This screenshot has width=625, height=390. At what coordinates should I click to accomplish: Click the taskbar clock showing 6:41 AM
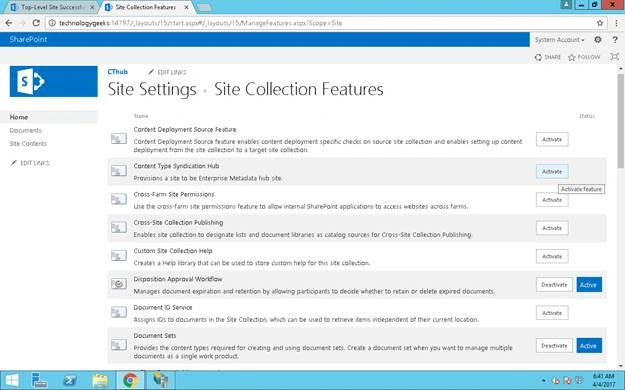pos(603,380)
